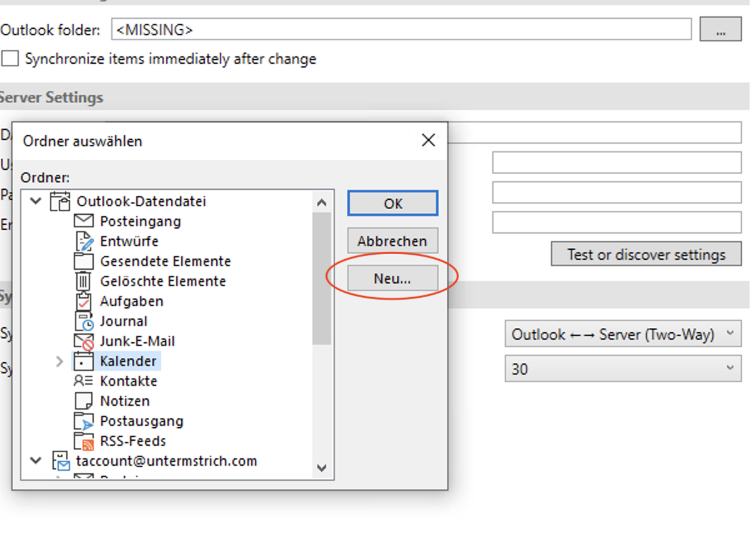Click the Outlook folder text field
This screenshot has height=557, width=756.
click(x=401, y=29)
